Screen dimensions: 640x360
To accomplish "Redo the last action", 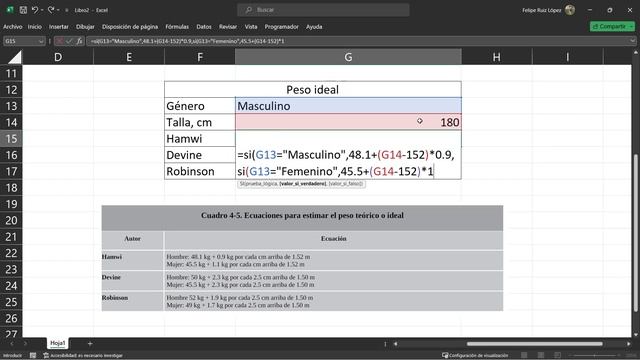I will click(x=51, y=10).
